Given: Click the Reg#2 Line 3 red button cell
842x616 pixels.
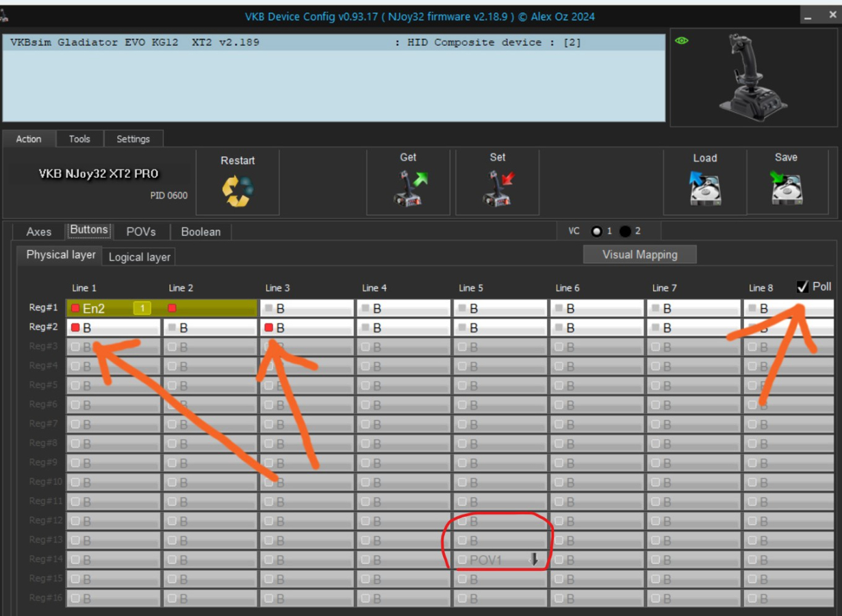Looking at the screenshot, I should tap(307, 328).
